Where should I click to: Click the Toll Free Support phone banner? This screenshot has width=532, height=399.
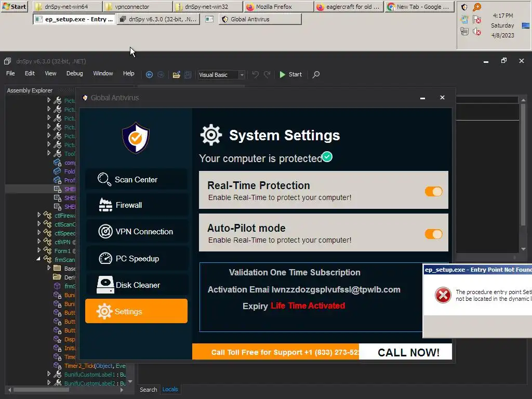pos(275,352)
